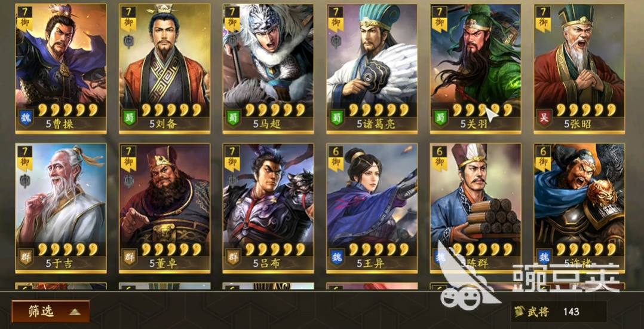Click the chariot troop icon on 诸葛亮
The width and height of the screenshot is (644, 329).
pos(336,41)
